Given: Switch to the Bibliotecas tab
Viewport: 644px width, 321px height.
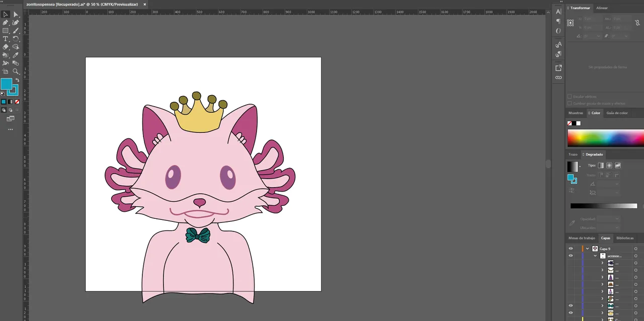Looking at the screenshot, I should (x=625, y=238).
